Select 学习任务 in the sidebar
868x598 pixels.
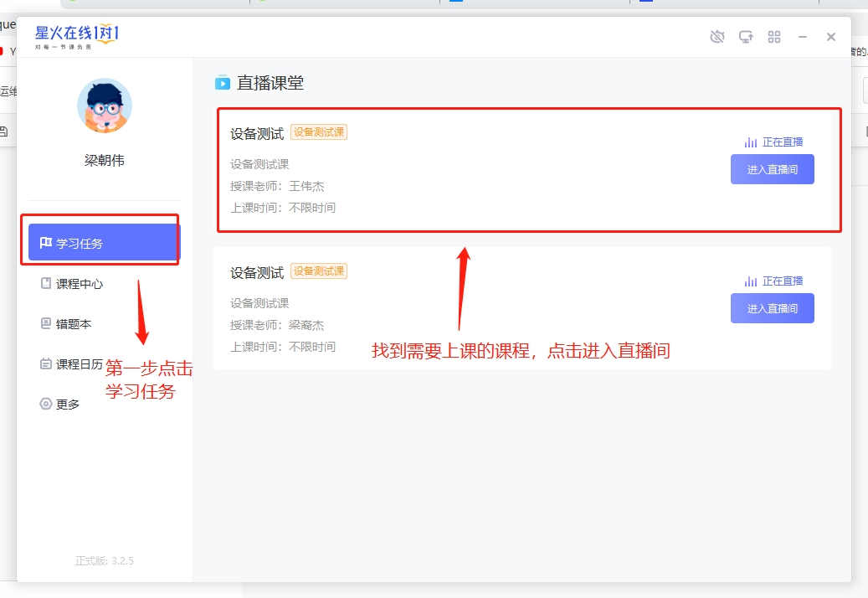coord(105,243)
